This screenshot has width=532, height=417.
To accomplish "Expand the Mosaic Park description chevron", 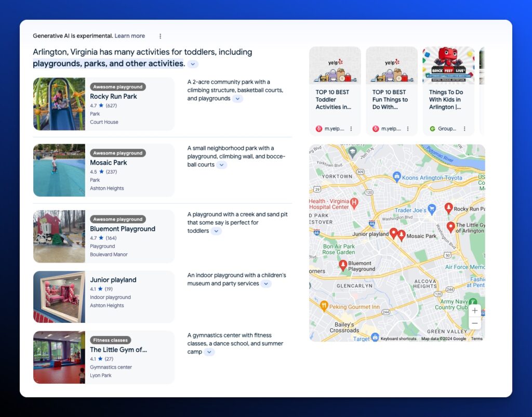I will pos(222,165).
